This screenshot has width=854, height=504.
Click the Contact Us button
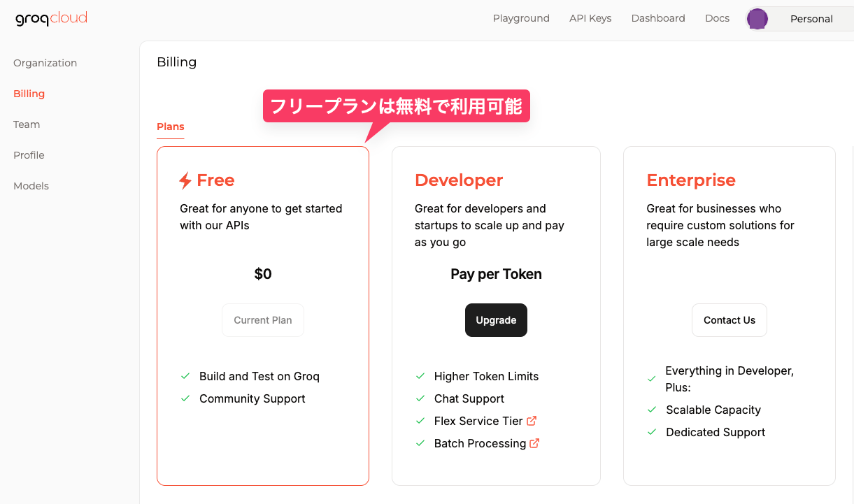tap(730, 320)
